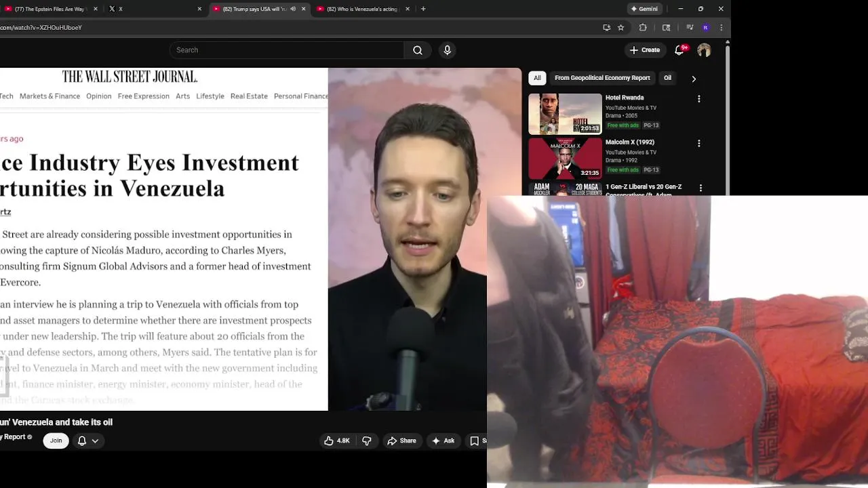Mute the playing Trump says USA tab
Screen dimensions: 868x488
coord(293,9)
